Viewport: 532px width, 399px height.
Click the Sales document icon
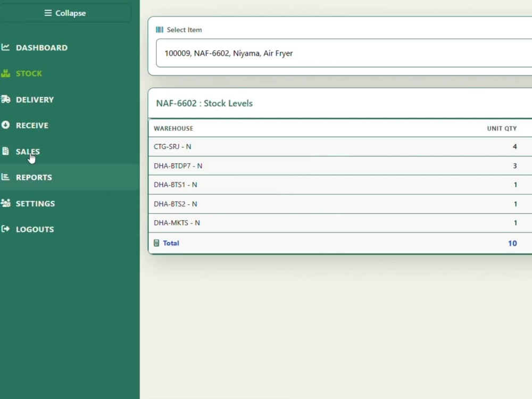point(5,151)
